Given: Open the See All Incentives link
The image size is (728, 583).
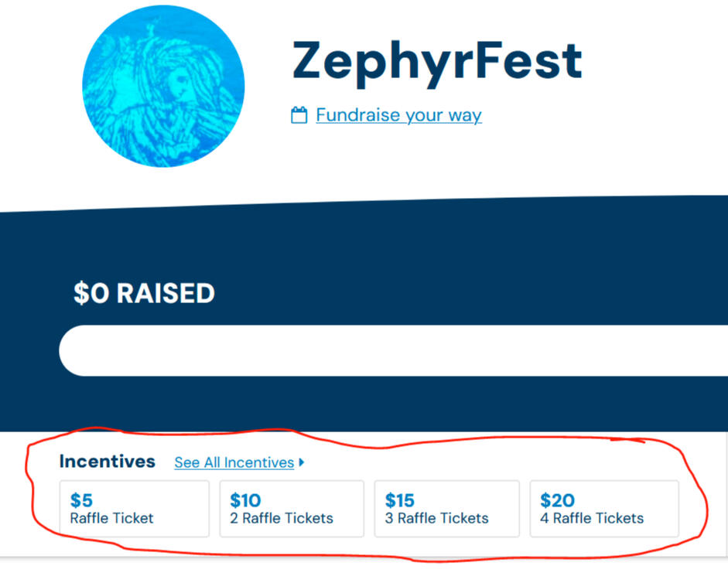Looking at the screenshot, I should (x=234, y=462).
